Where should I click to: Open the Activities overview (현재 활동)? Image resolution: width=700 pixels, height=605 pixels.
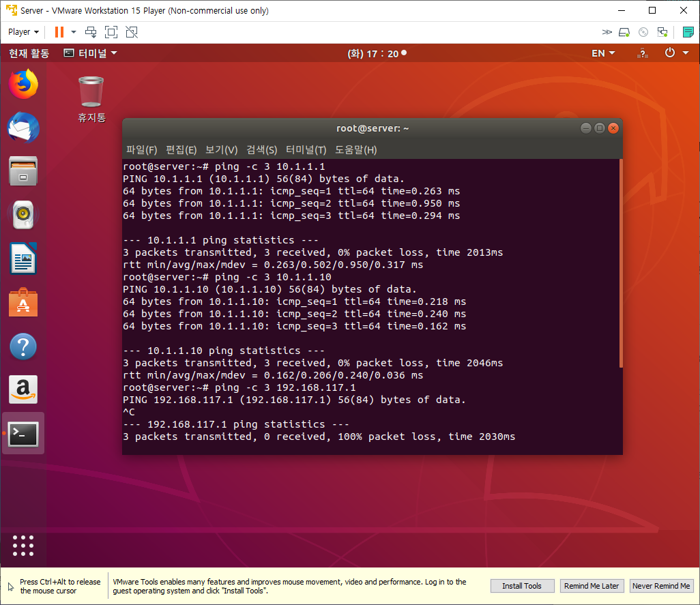[29, 53]
